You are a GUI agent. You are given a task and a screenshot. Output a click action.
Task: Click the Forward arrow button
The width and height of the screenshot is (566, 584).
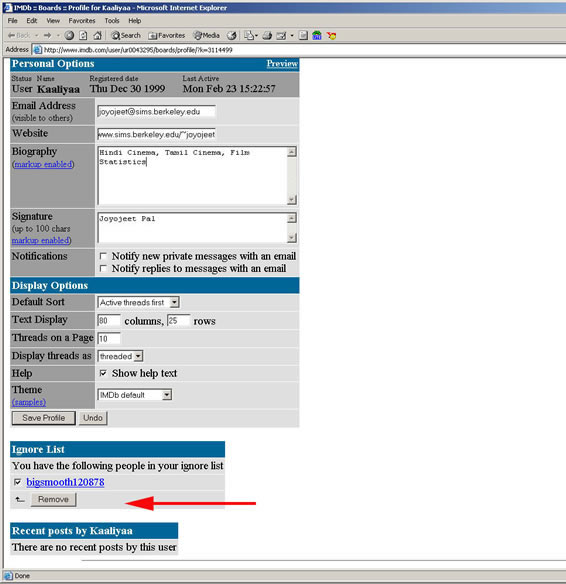(x=47, y=35)
